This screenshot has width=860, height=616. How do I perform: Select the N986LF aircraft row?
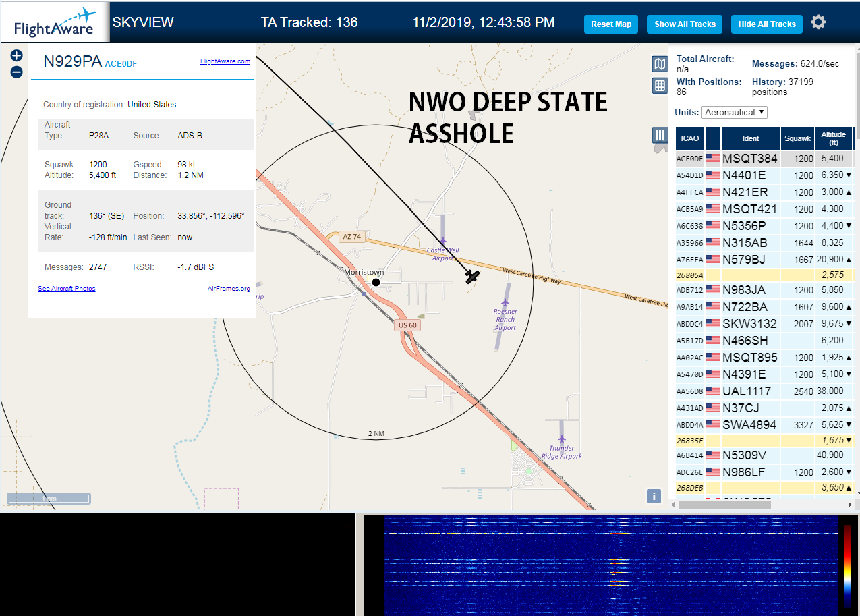pyautogui.click(x=764, y=472)
